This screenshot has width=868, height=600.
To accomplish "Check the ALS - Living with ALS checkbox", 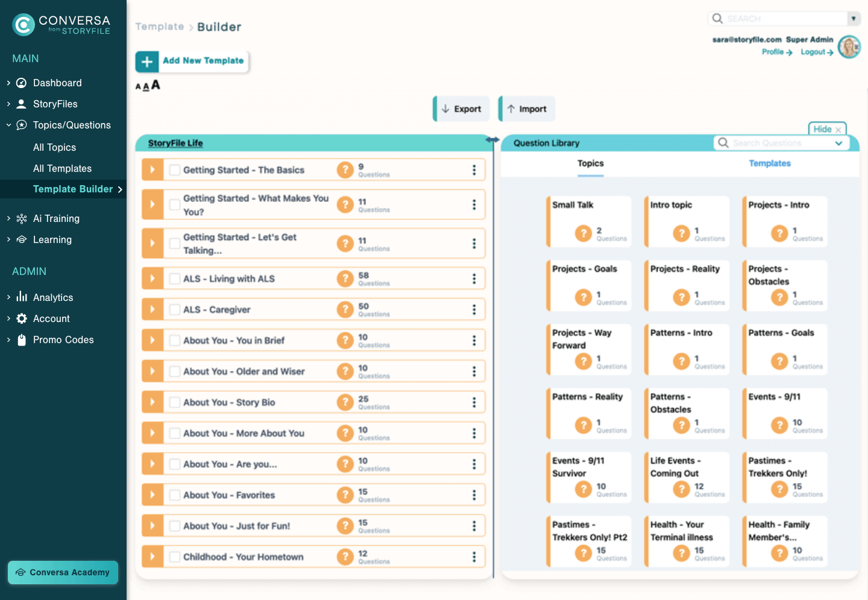I will point(175,279).
